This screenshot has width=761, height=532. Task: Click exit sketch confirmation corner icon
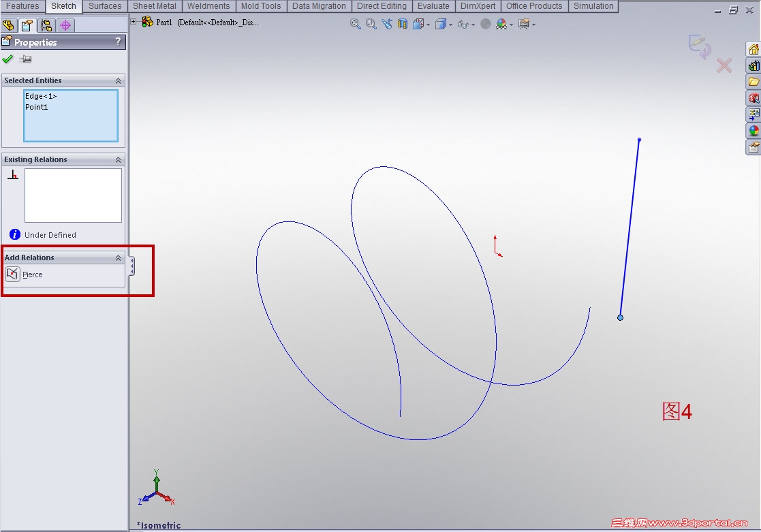point(700,46)
